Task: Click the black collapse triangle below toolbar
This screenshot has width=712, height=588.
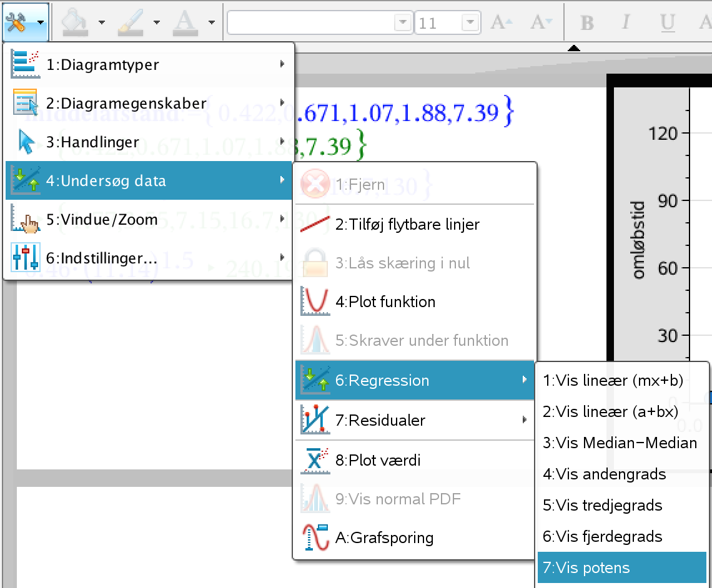Action: [x=574, y=47]
